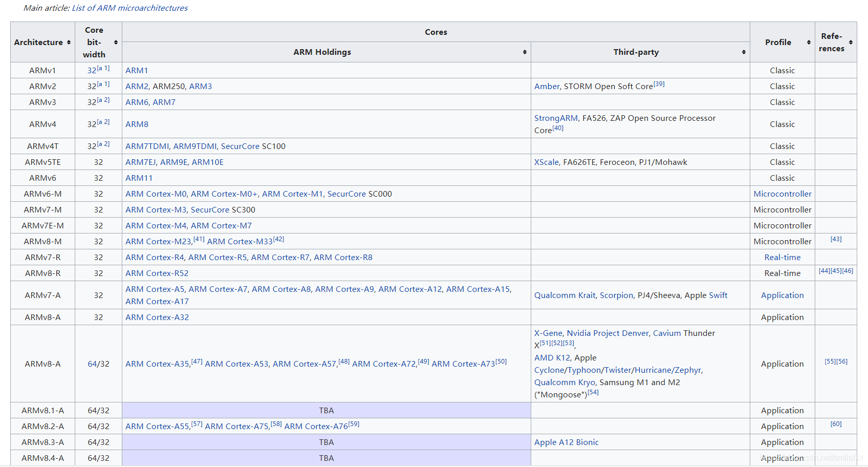This screenshot has width=868, height=467.
Task: Sort by ARM Holdings column arrows
Action: [525, 52]
